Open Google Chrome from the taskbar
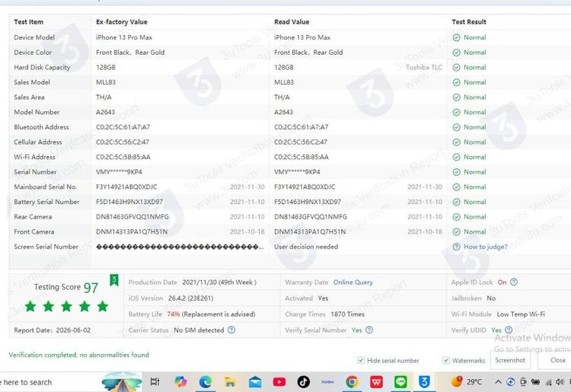Image resolution: width=571 pixels, height=392 pixels. click(x=352, y=382)
